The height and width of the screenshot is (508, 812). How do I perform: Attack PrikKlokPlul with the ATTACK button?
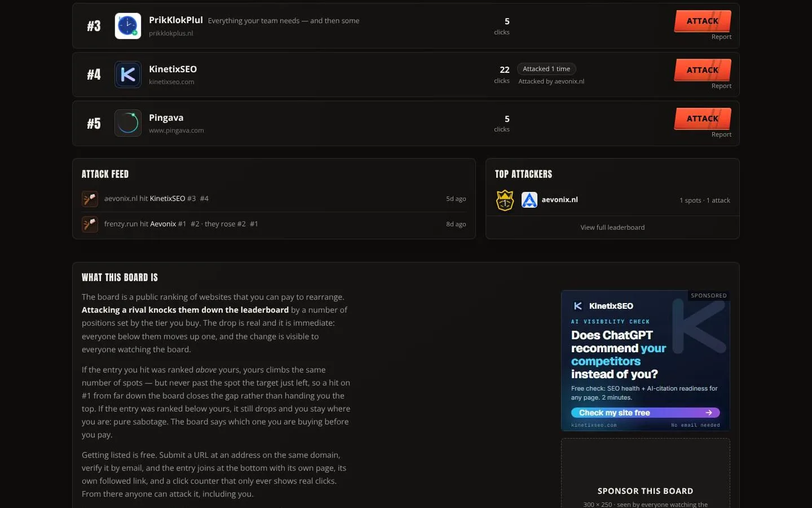pyautogui.click(x=703, y=21)
